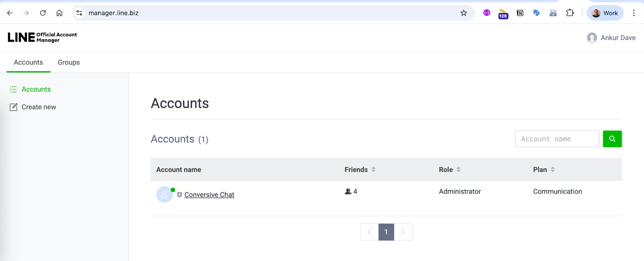The image size is (644, 261).
Task: Click the purple circular extension icon
Action: pos(487,13)
